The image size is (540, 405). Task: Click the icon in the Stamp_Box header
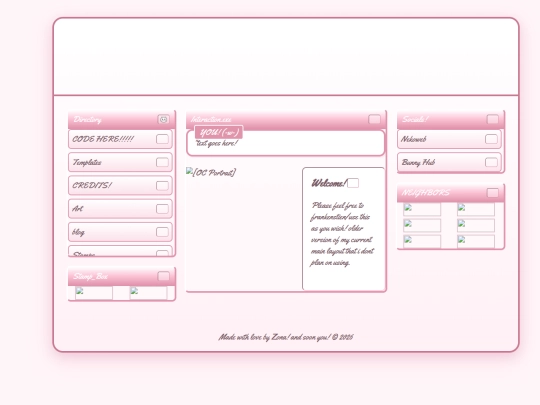click(164, 276)
